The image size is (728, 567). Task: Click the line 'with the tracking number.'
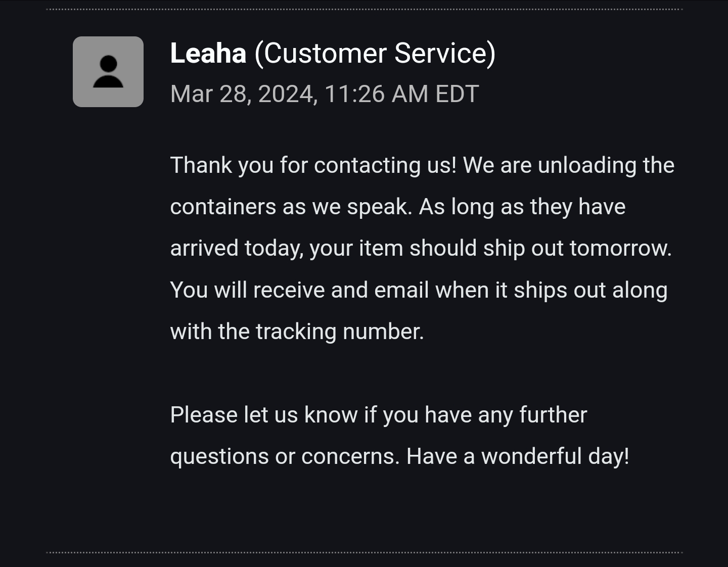click(x=297, y=332)
